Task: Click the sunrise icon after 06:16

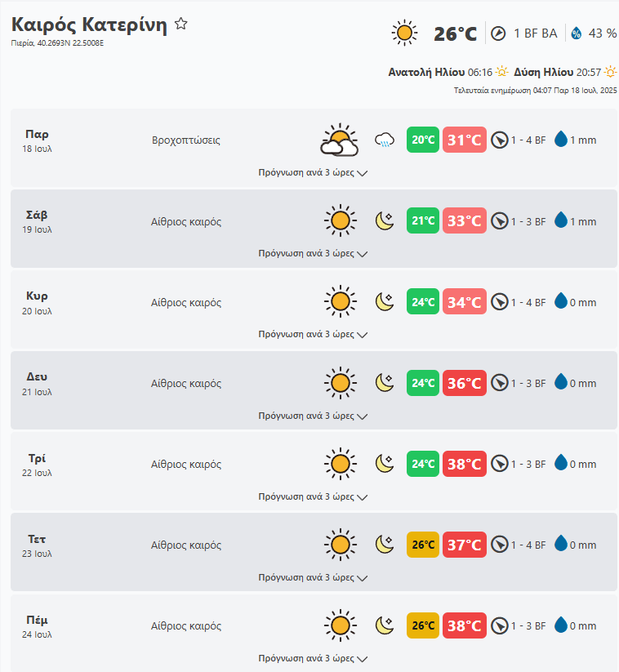Action: (x=501, y=73)
